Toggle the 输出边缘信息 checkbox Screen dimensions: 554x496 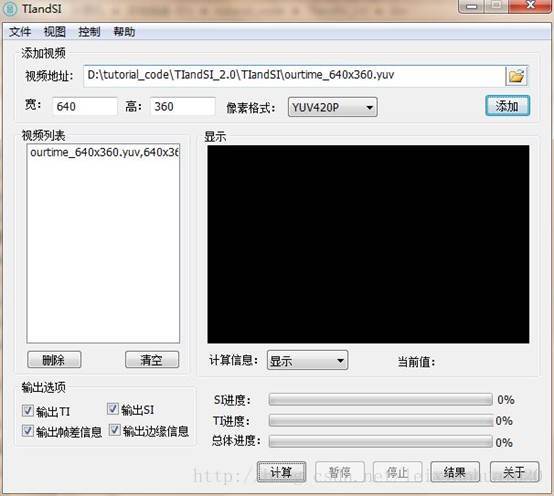pos(114,430)
